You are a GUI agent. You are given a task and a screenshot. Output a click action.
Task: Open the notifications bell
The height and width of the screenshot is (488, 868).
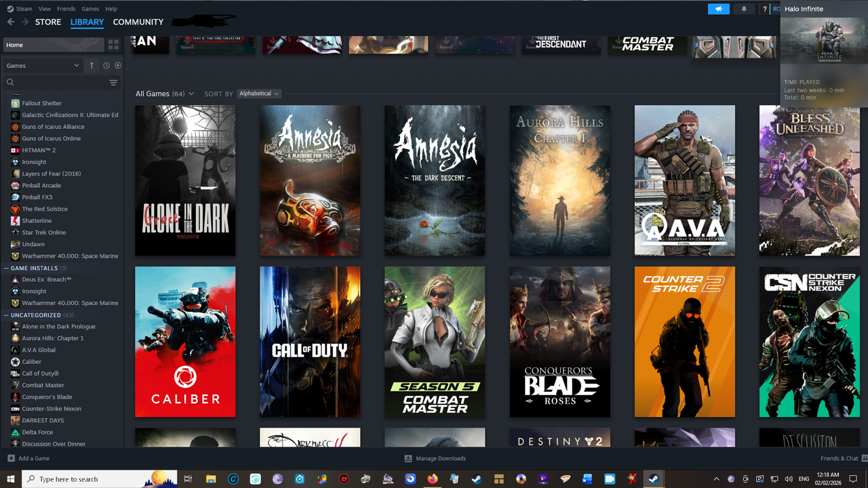click(x=744, y=9)
